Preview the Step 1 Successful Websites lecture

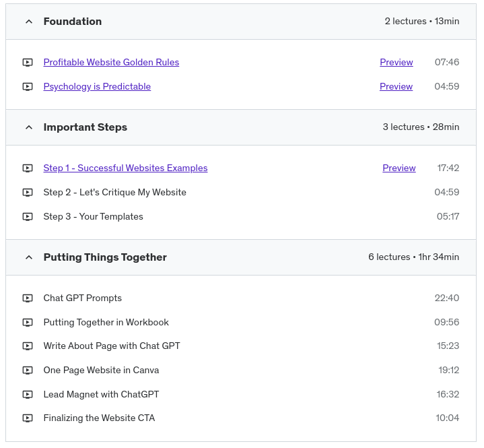pos(399,168)
